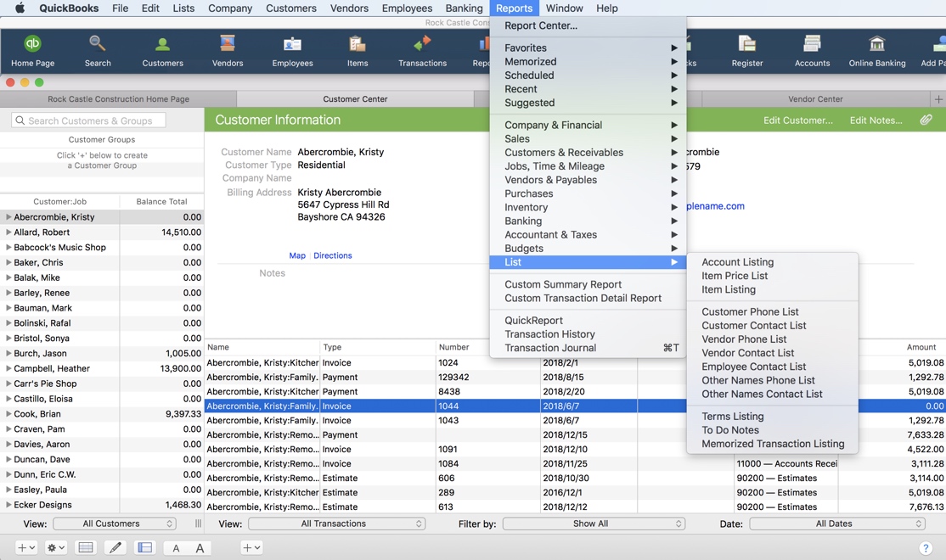Viewport: 946px width, 560px height.
Task: Click the Accounts bank icon
Action: [812, 51]
